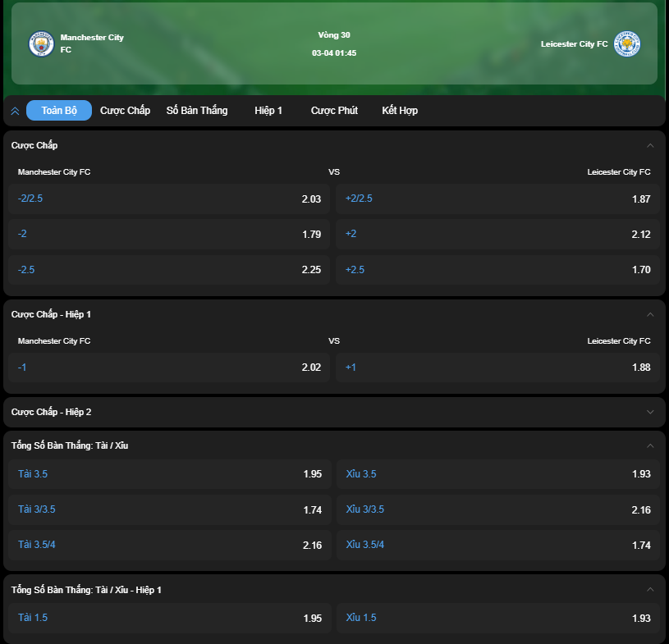Image resolution: width=669 pixels, height=644 pixels.
Task: Select handicap -2.5 at odds 2.25
Action: [x=169, y=270]
